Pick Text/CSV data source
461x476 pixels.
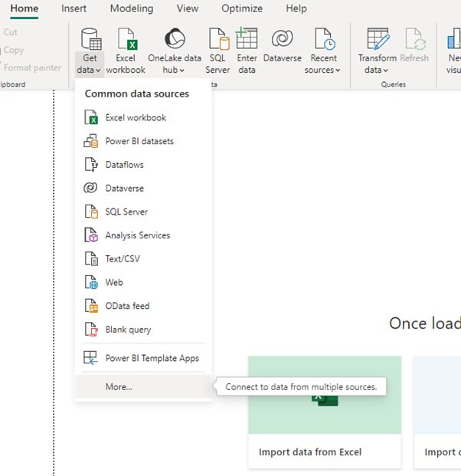tap(123, 259)
